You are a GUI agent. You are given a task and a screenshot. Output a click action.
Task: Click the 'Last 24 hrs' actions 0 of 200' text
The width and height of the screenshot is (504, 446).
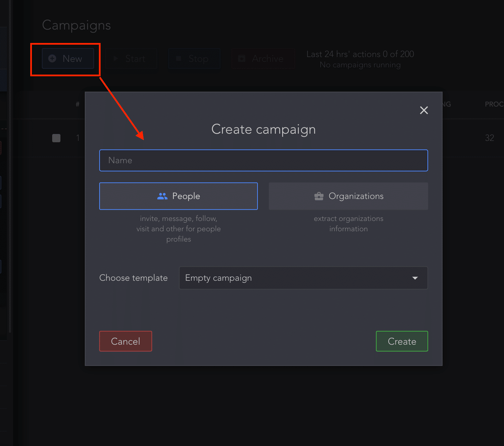[x=360, y=54]
